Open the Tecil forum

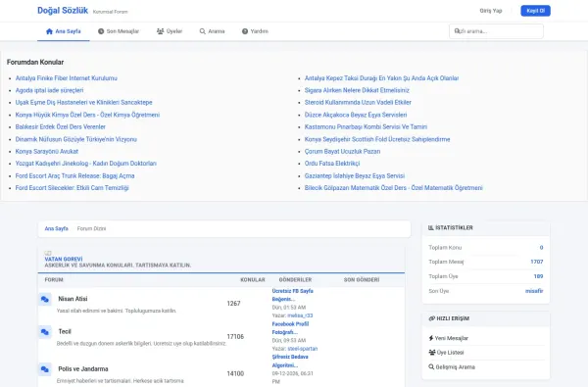tap(65, 331)
